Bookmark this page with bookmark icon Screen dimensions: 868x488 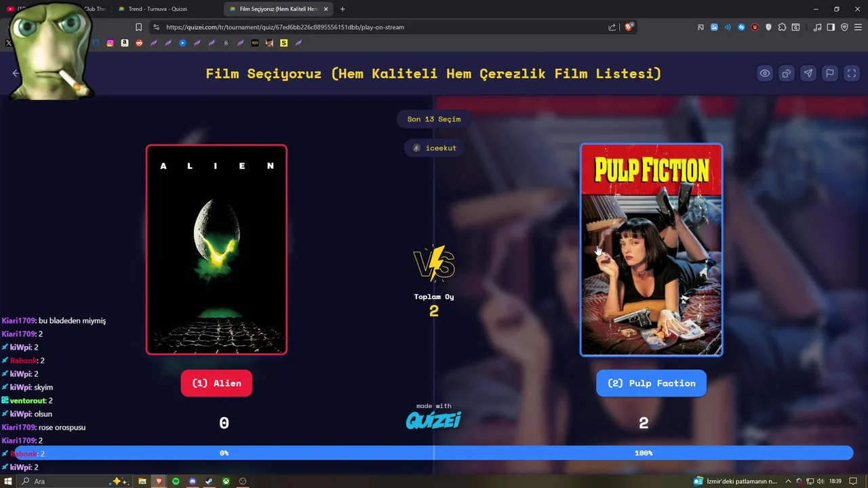click(x=138, y=27)
